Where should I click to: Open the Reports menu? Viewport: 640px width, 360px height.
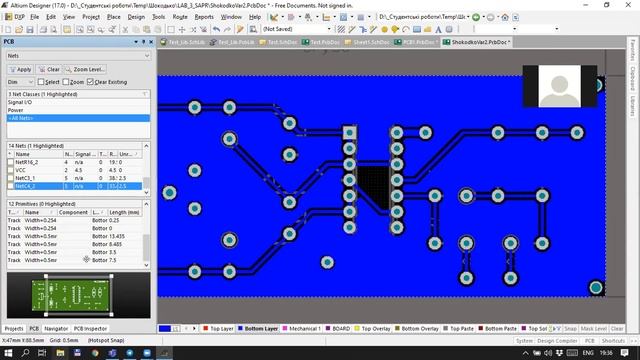tap(204, 17)
